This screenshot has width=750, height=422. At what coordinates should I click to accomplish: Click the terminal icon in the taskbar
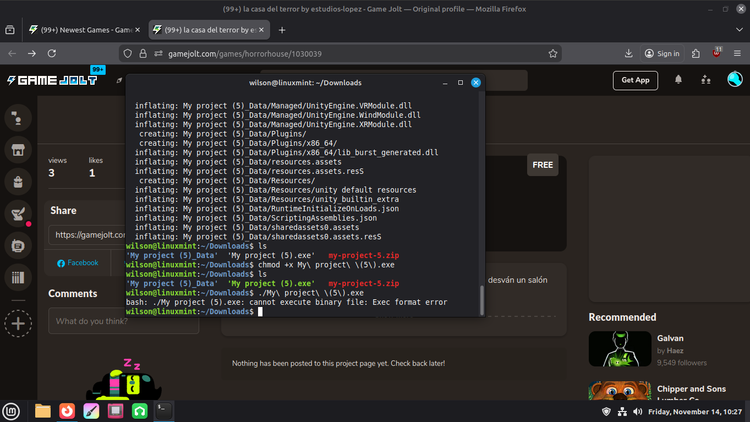[164, 411]
